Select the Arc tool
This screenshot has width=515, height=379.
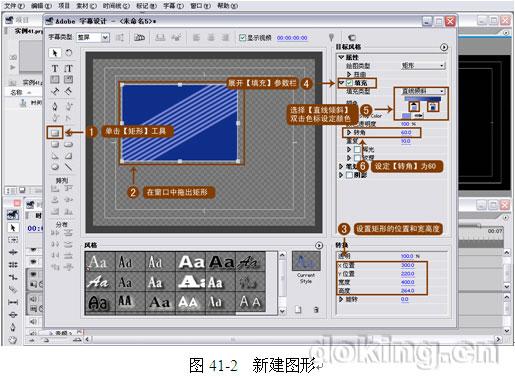pyautogui.click(x=68, y=156)
